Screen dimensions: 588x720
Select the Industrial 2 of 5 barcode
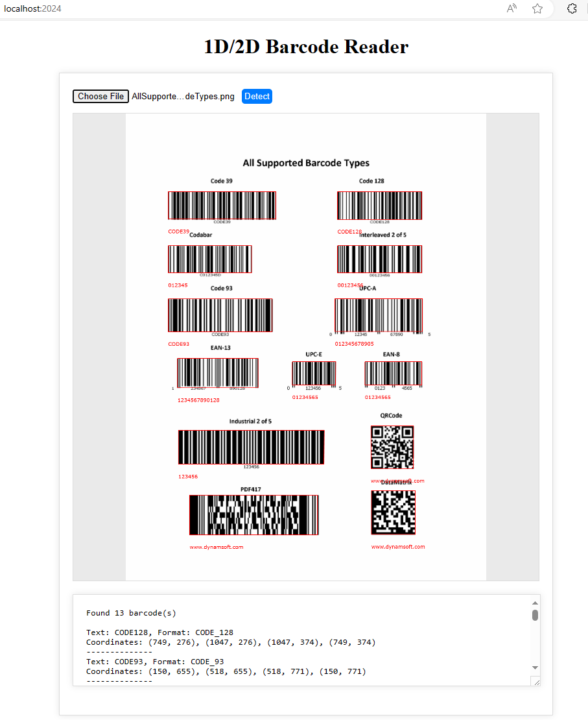(x=251, y=447)
